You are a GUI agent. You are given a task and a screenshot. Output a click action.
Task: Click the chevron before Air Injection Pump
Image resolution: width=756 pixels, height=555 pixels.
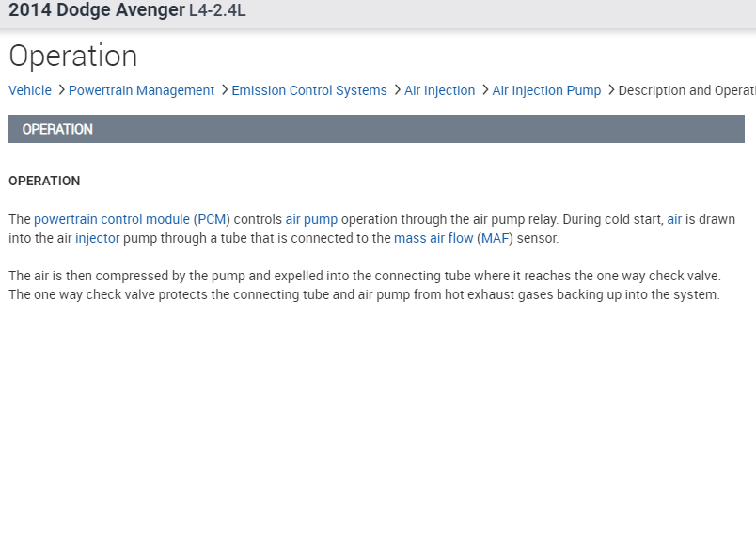pyautogui.click(x=484, y=90)
